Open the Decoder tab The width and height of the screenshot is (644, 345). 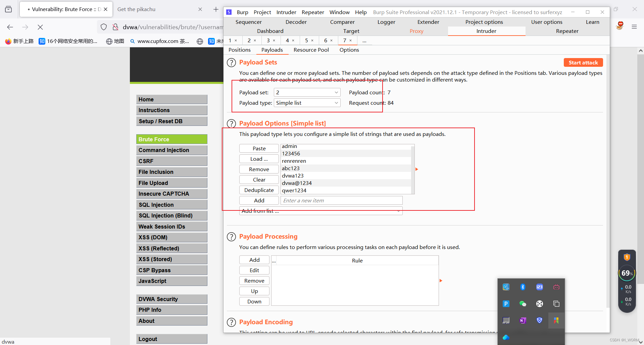(x=296, y=22)
